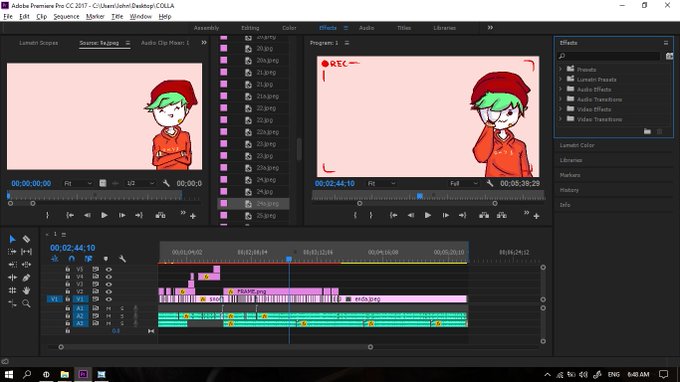Open timeline display settings wrench
Screen dimensions: 680x382
pos(122,259)
